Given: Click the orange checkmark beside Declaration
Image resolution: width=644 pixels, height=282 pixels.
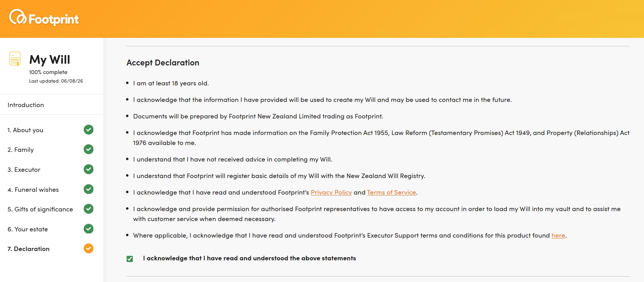Looking at the screenshot, I should (x=89, y=249).
